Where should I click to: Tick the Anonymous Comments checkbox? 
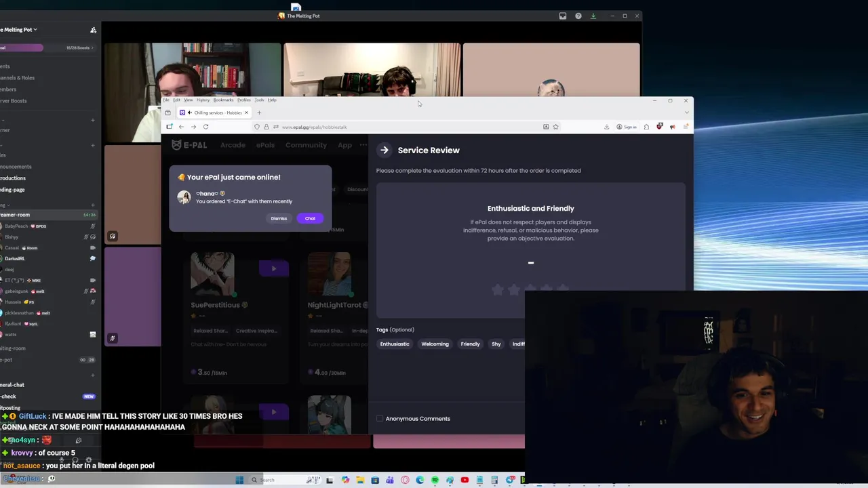click(380, 418)
